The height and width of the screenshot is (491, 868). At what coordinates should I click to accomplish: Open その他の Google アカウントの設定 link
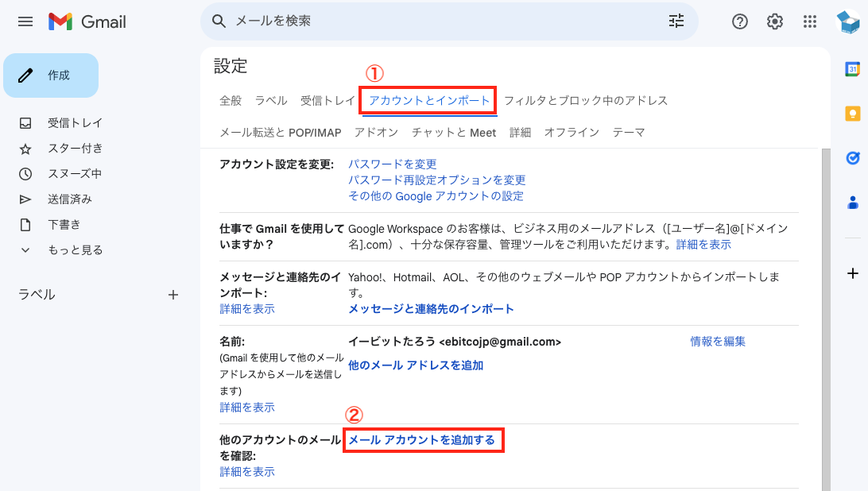[436, 196]
